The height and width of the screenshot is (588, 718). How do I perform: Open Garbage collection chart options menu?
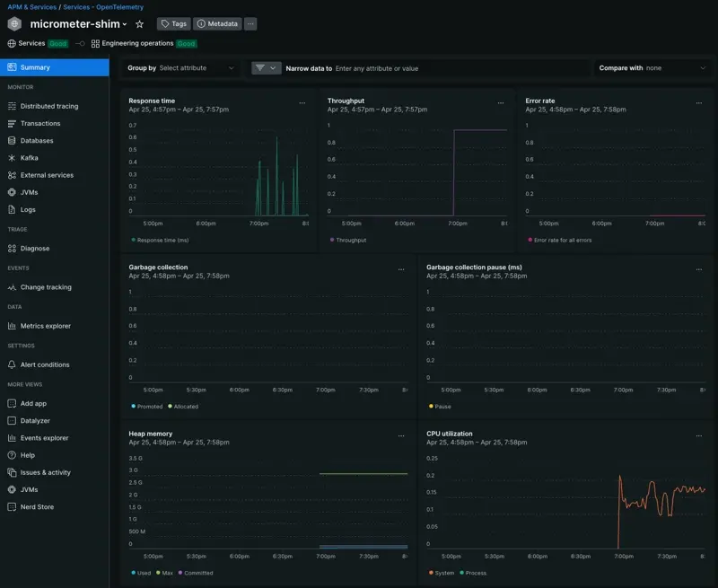(401, 269)
